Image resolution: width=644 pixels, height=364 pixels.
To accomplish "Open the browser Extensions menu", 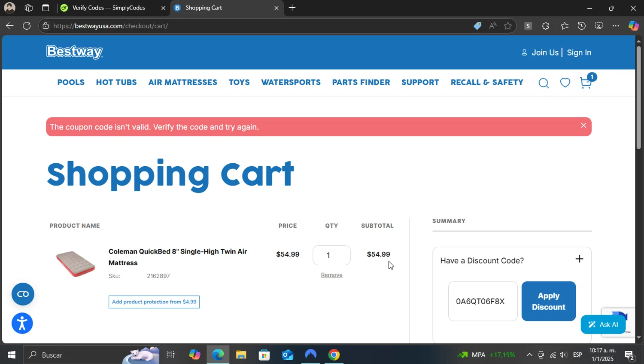I will pyautogui.click(x=545, y=26).
